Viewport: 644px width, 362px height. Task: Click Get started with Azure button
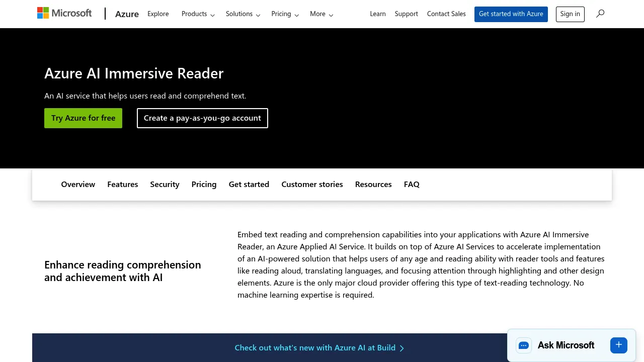pos(511,14)
